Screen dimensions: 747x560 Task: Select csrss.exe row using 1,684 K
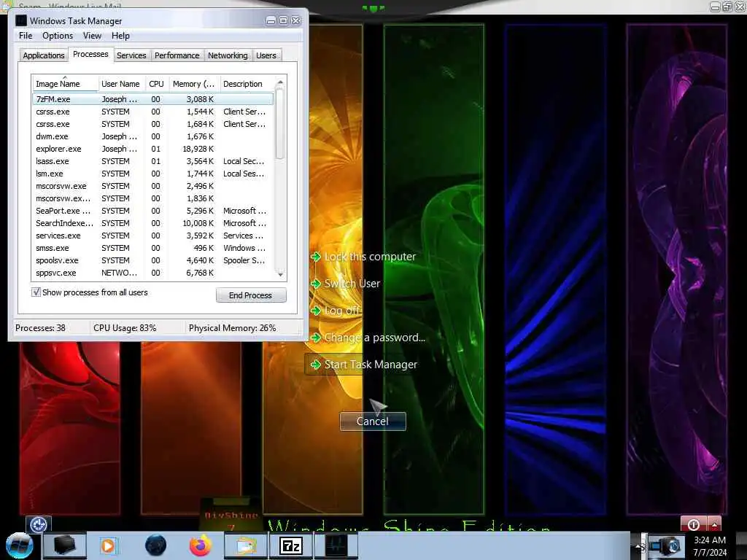[153, 124]
